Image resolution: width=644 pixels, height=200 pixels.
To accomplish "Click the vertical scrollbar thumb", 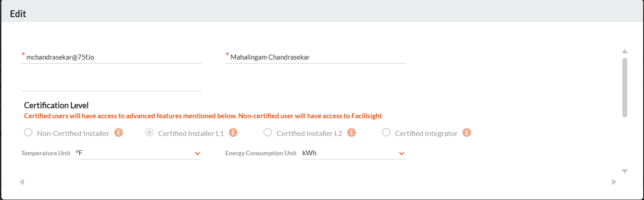I will 625,87.
